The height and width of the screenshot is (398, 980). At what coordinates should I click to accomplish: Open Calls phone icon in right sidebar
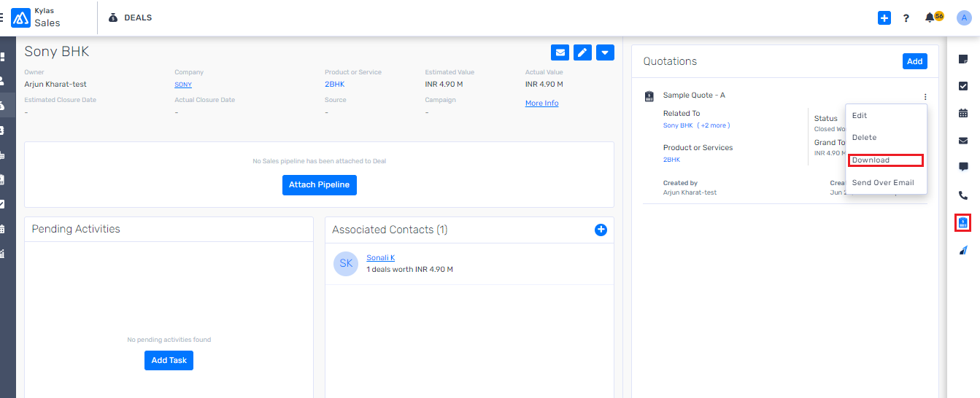coord(963,195)
